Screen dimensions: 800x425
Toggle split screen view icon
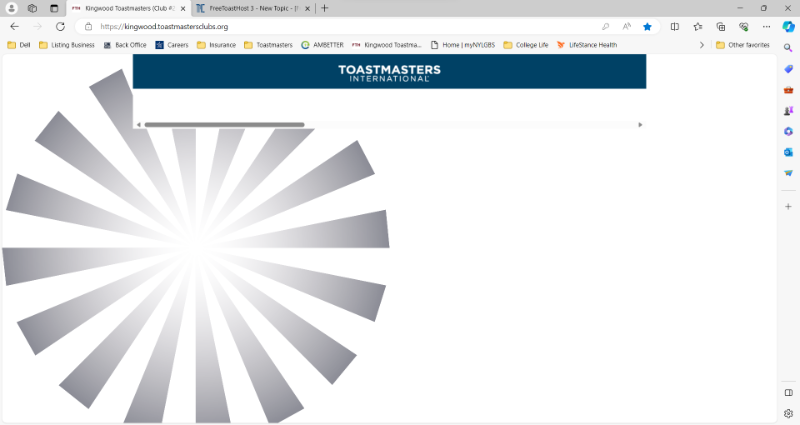click(x=675, y=27)
